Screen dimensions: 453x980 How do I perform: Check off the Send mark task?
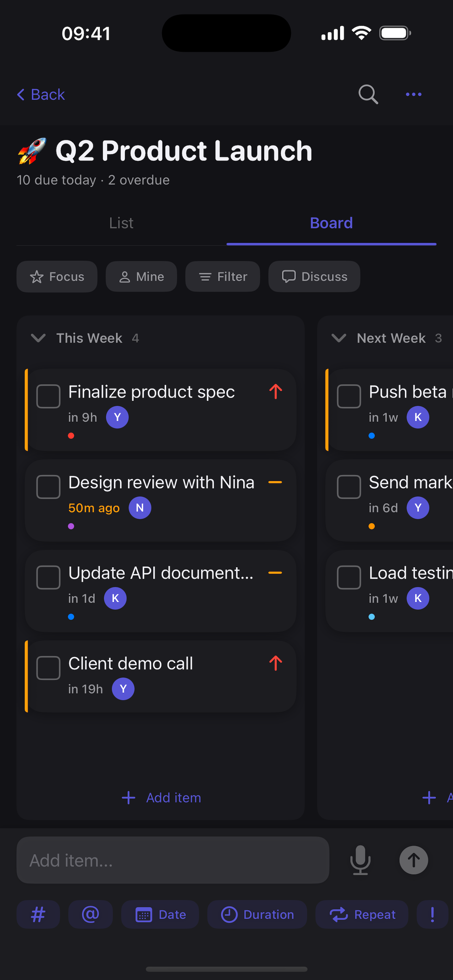tap(349, 486)
